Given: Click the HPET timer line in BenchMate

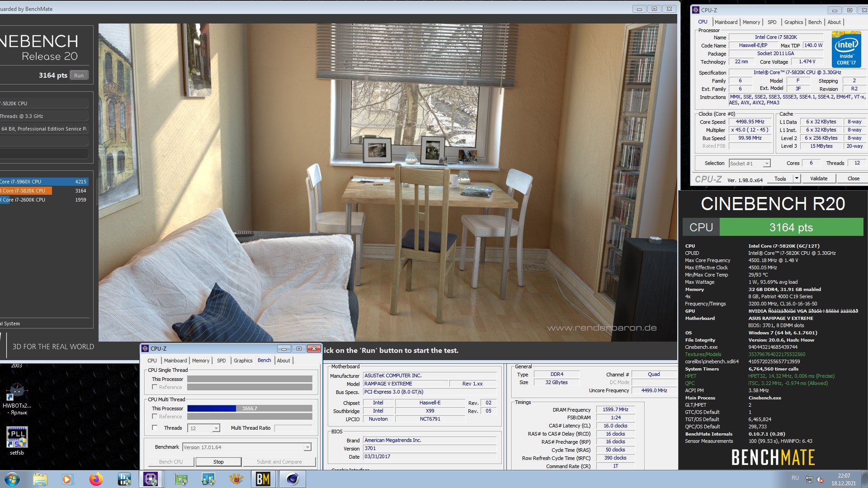Looking at the screenshot, I should tap(759, 376).
